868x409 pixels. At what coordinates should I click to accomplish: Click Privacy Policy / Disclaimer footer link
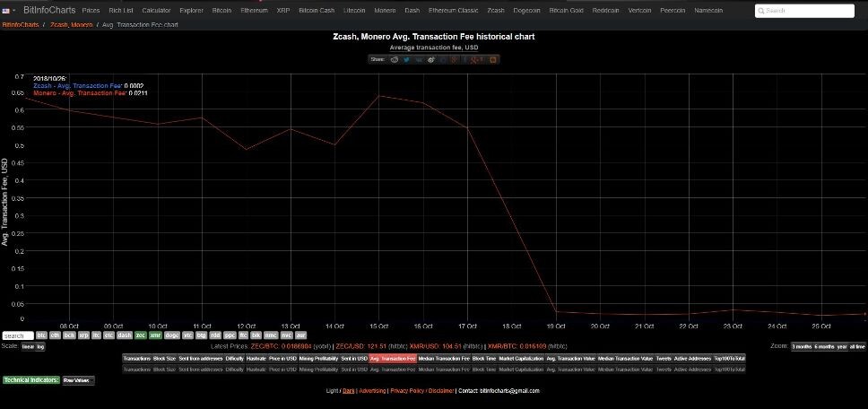[422, 391]
